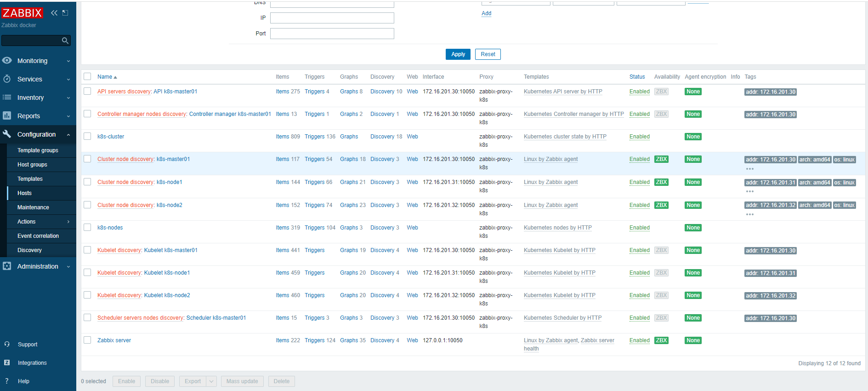The image size is (868, 391).
Task: Check the Cluster node k8s-node1 row
Action: click(x=87, y=182)
